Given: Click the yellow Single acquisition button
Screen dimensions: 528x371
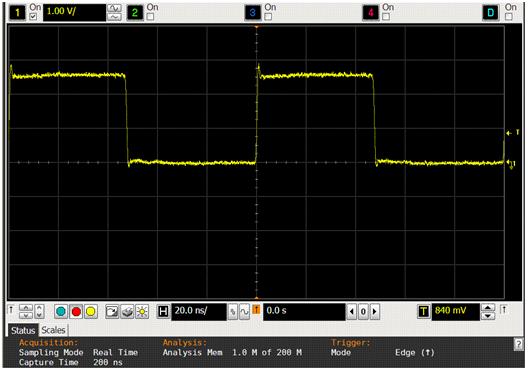Looking at the screenshot, I should (x=91, y=312).
